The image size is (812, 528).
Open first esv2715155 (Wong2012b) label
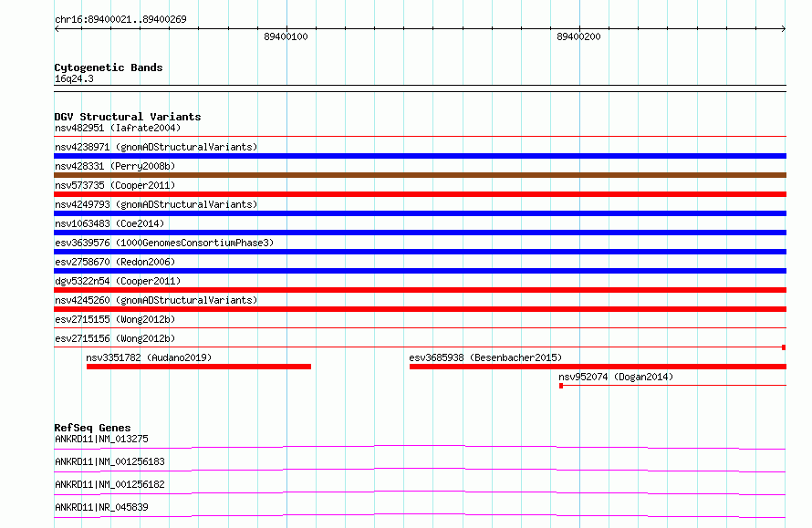click(x=115, y=319)
